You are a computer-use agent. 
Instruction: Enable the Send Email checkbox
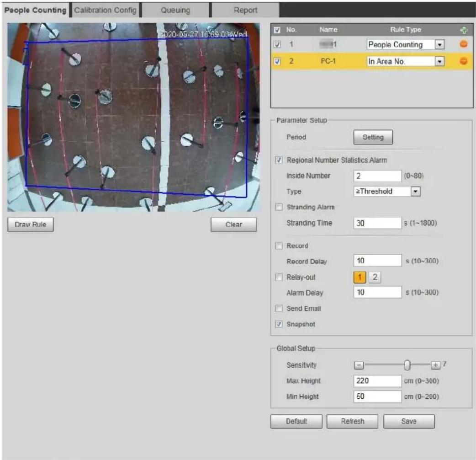pos(279,308)
